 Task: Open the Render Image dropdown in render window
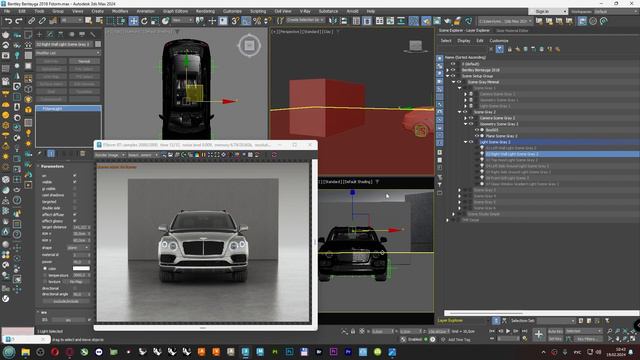coord(110,155)
